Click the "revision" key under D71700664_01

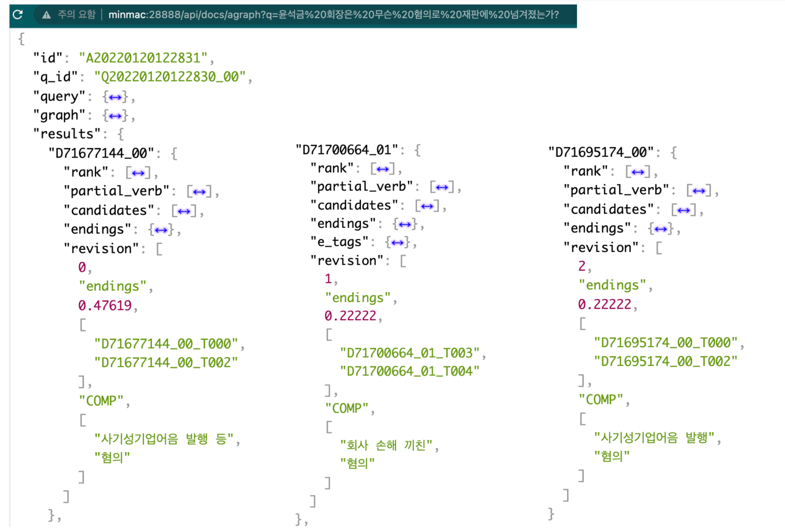click(347, 261)
